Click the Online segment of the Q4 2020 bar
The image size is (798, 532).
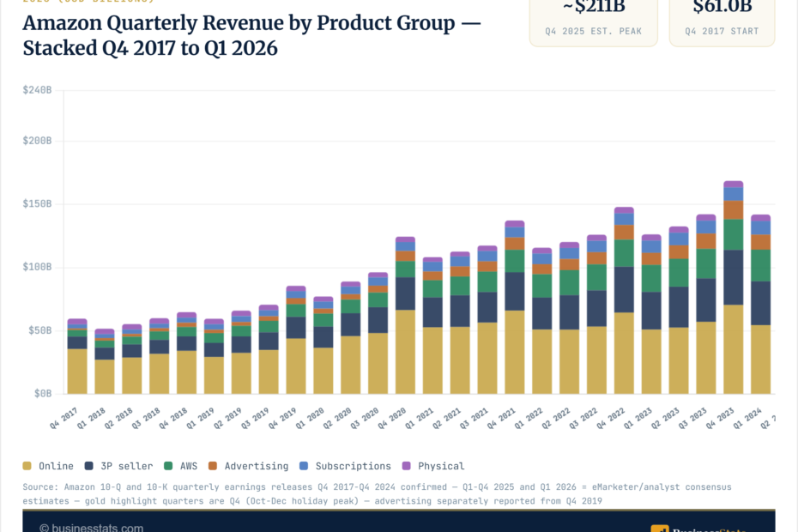click(406, 352)
